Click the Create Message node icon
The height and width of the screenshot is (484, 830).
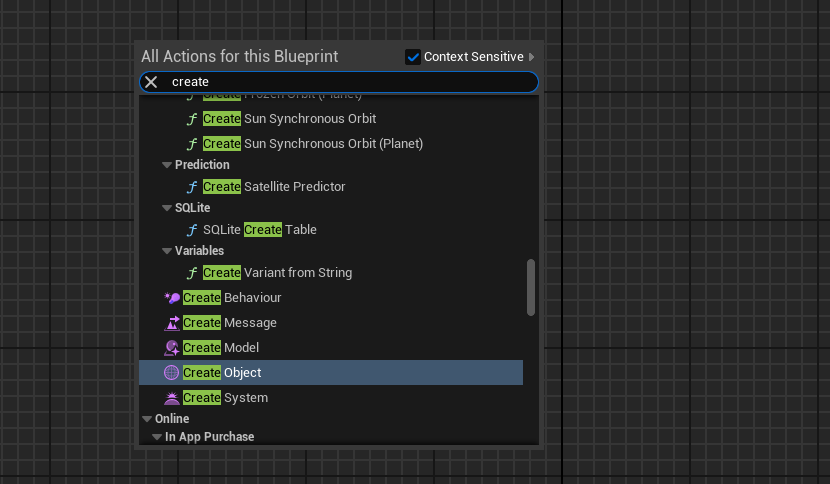click(172, 323)
